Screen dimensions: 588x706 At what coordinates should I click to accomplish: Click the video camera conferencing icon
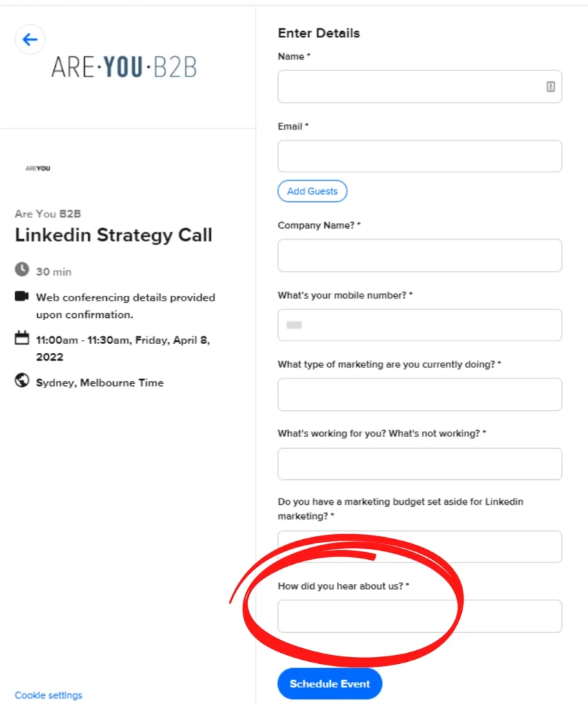coord(22,296)
